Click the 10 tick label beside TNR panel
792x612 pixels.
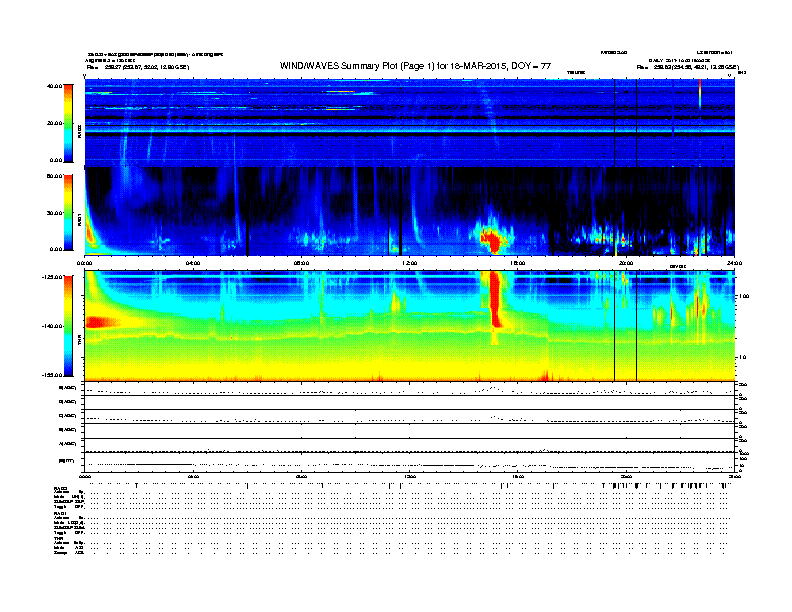coord(742,357)
